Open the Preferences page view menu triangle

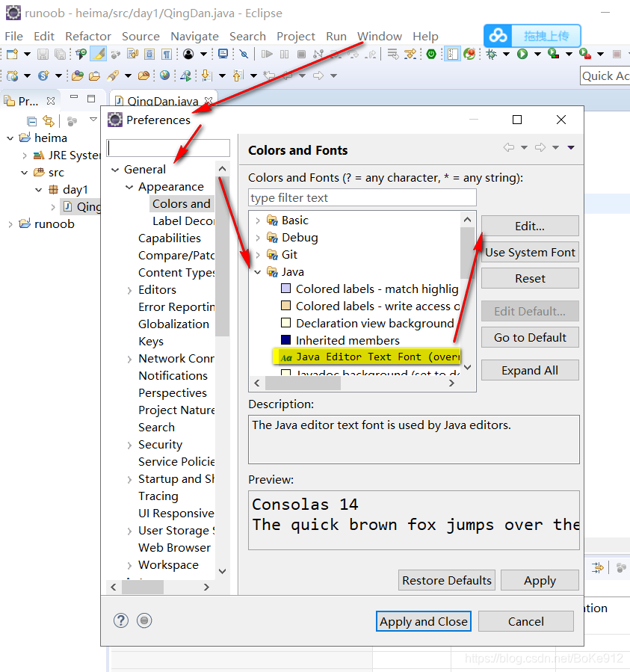[571, 147]
